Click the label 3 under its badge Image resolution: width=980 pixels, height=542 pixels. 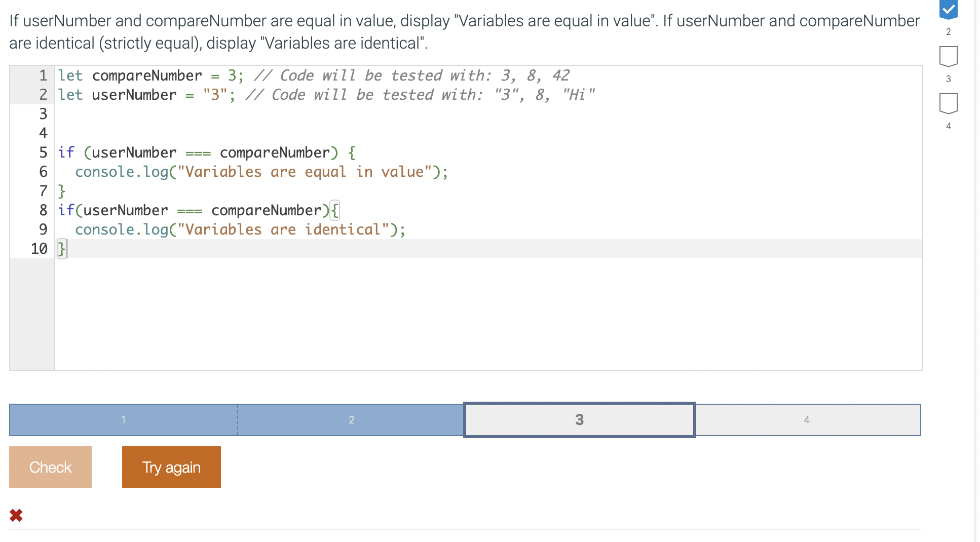[x=948, y=79]
